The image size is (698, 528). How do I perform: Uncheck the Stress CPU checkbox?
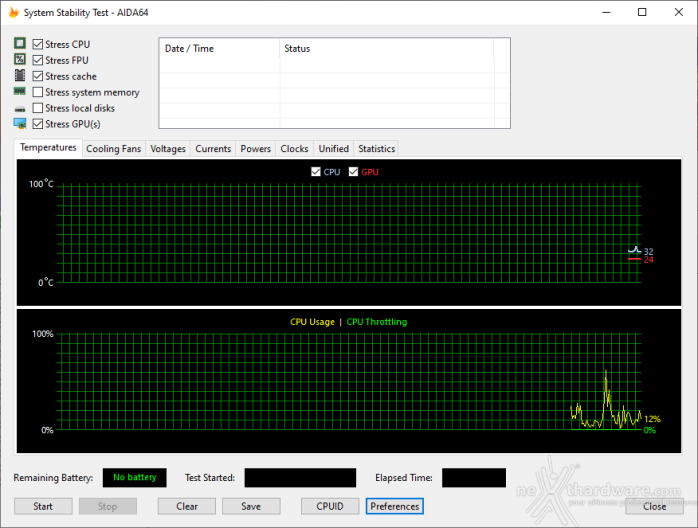click(x=38, y=44)
